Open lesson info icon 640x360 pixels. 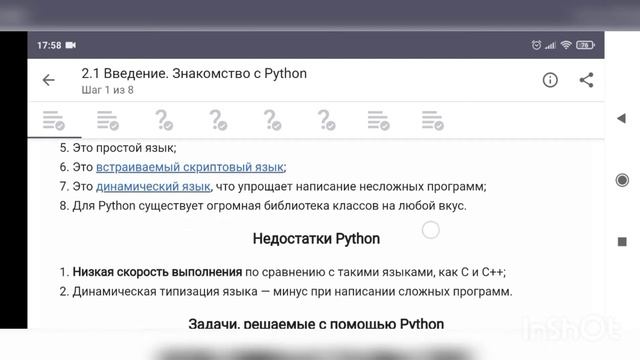(550, 80)
